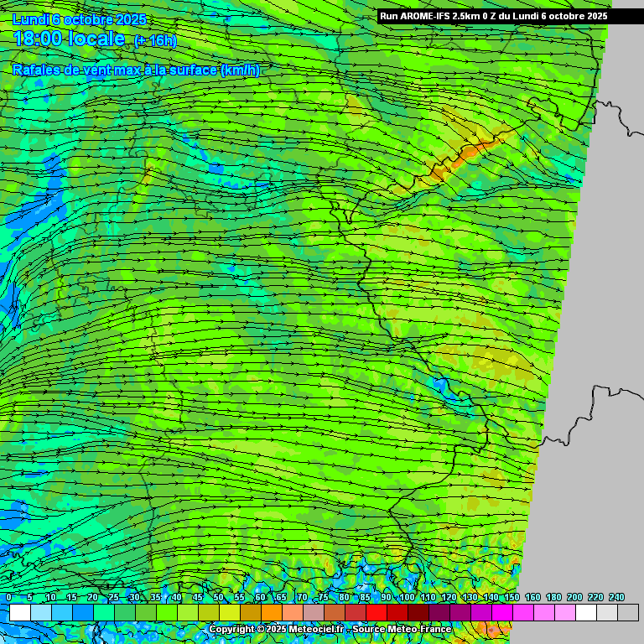Choose the gray swatch right of 240
The height and width of the screenshot is (644, 644).
pos(628,613)
